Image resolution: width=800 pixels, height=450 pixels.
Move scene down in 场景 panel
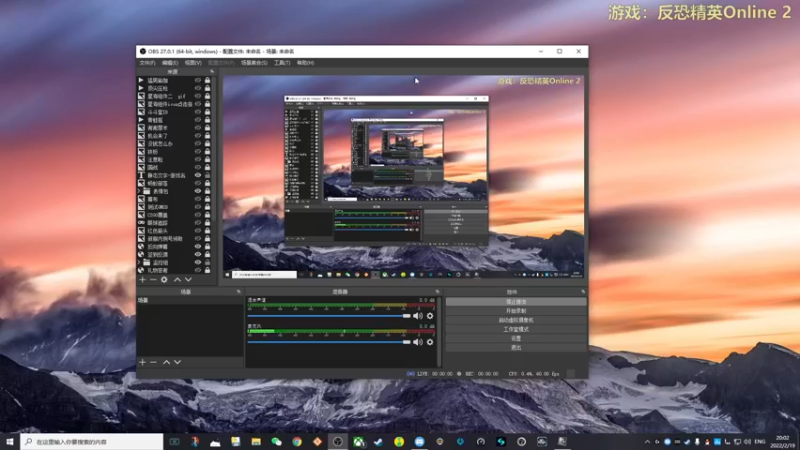(x=178, y=362)
